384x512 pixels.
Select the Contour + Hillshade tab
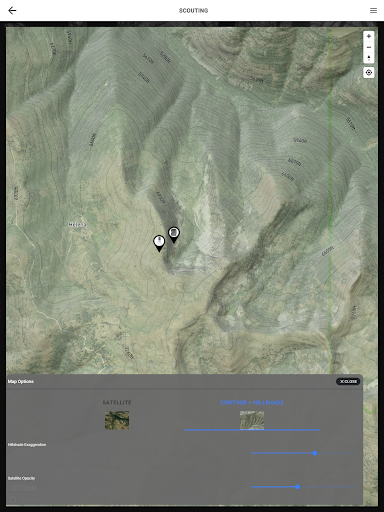pyautogui.click(x=252, y=403)
